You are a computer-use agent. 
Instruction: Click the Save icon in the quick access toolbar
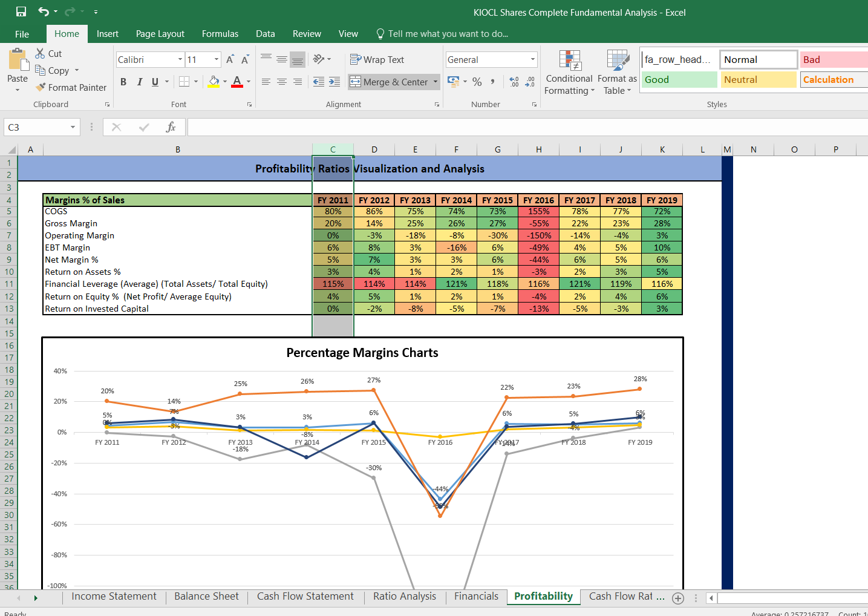(21, 12)
